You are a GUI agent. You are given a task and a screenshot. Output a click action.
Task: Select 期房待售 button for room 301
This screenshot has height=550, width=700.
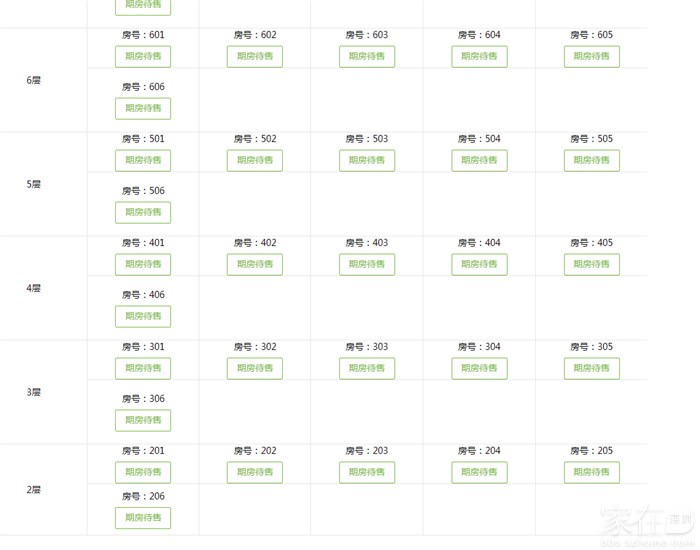click(x=143, y=369)
